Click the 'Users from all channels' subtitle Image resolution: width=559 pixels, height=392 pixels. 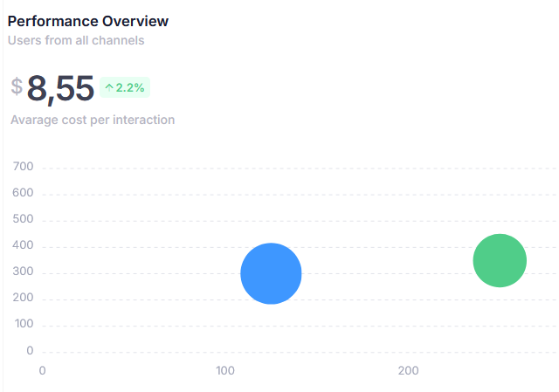click(76, 39)
